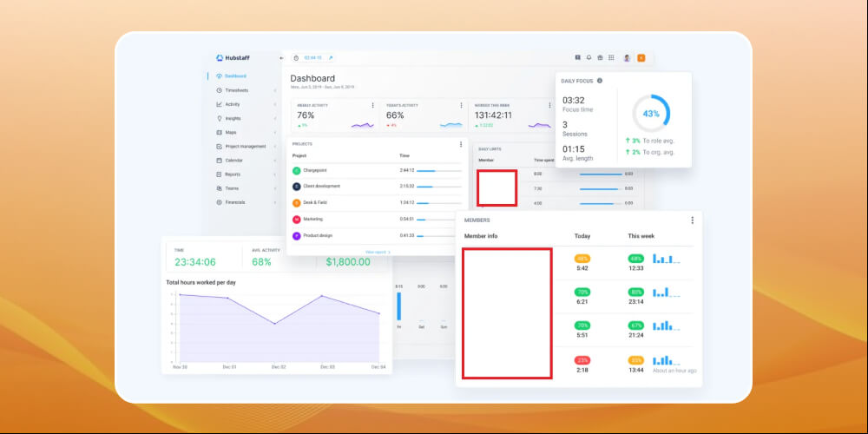Expand the Financials chevron

pyautogui.click(x=274, y=202)
